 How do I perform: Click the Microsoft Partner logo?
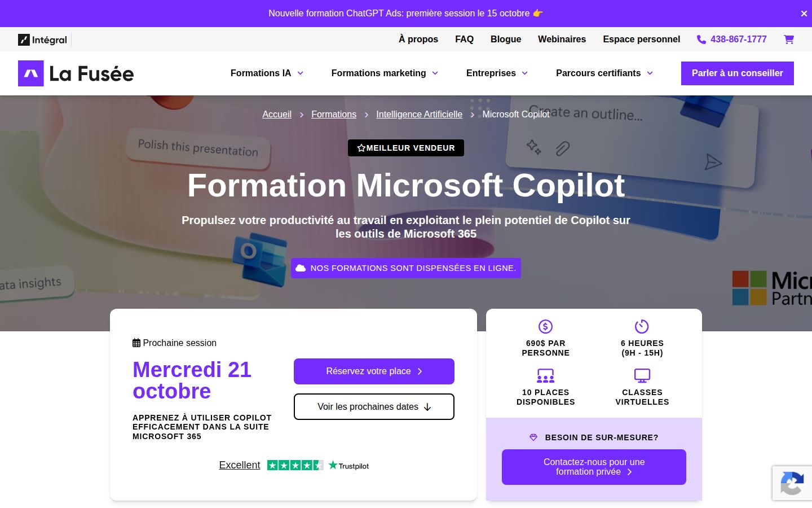point(772,288)
